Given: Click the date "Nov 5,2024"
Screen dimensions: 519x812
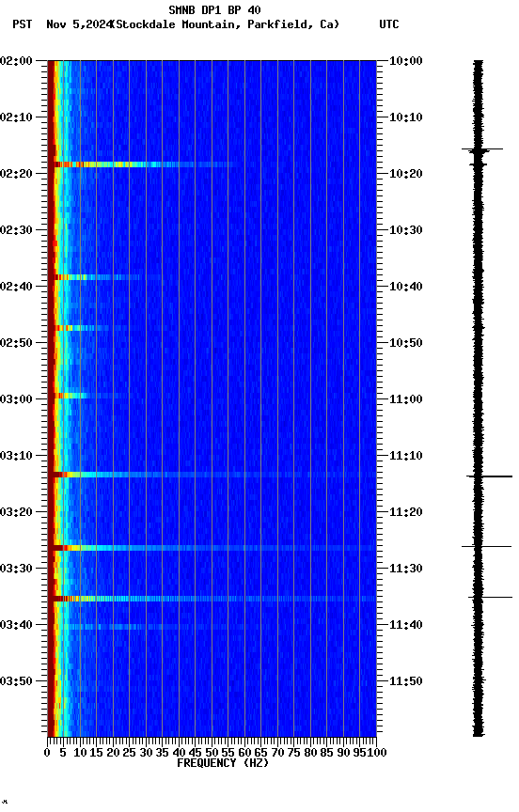Looking at the screenshot, I should (79, 24).
